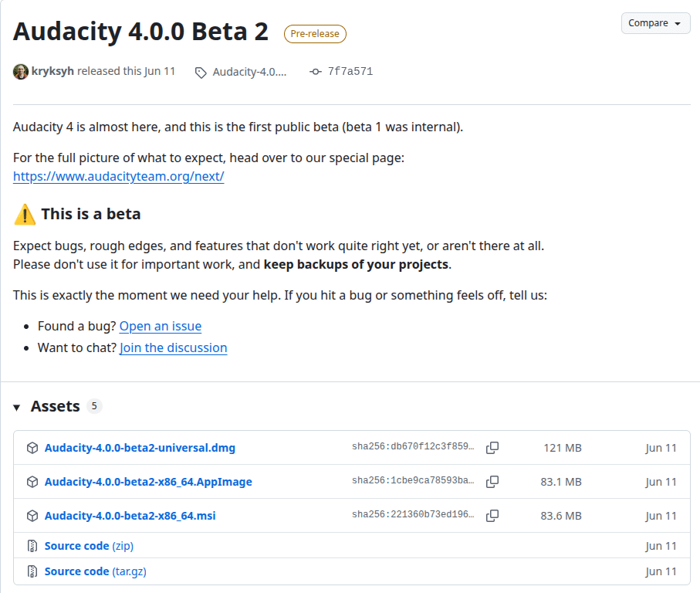Click Jun 11 date in the Source code (tar.gz) row
Screen dimensions: 700x593
click(x=661, y=571)
